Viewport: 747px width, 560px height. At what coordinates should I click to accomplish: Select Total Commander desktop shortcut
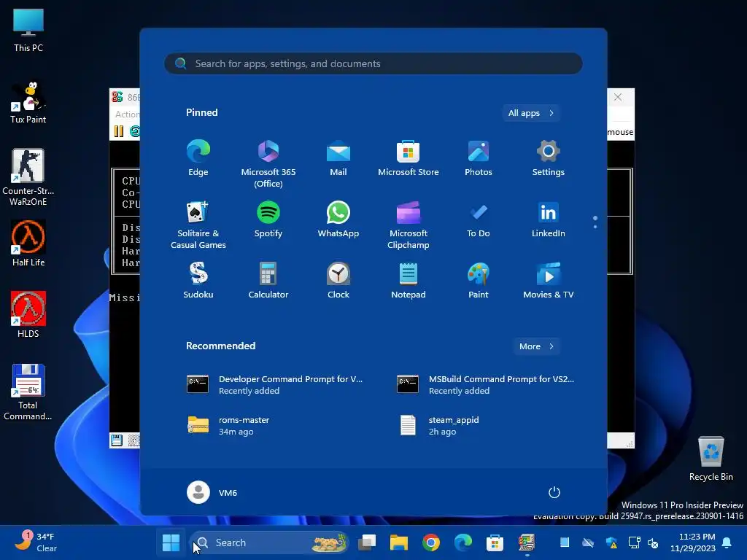pos(28,392)
